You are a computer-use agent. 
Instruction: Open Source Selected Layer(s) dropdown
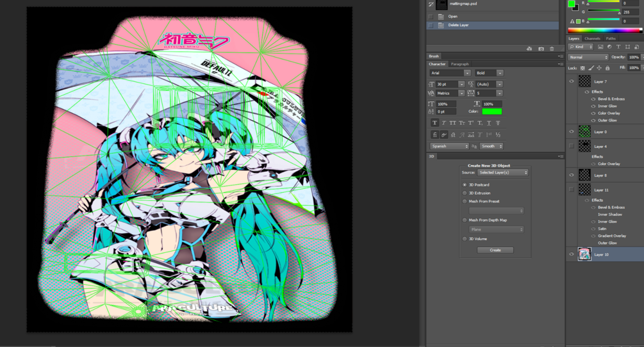503,172
